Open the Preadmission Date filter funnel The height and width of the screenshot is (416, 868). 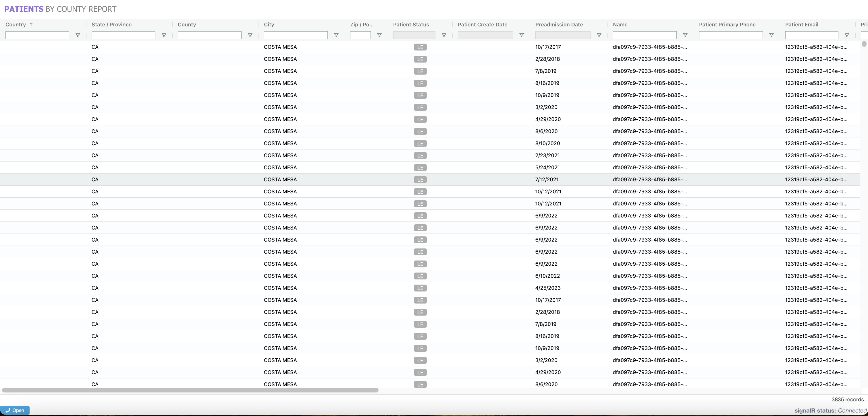pos(599,35)
